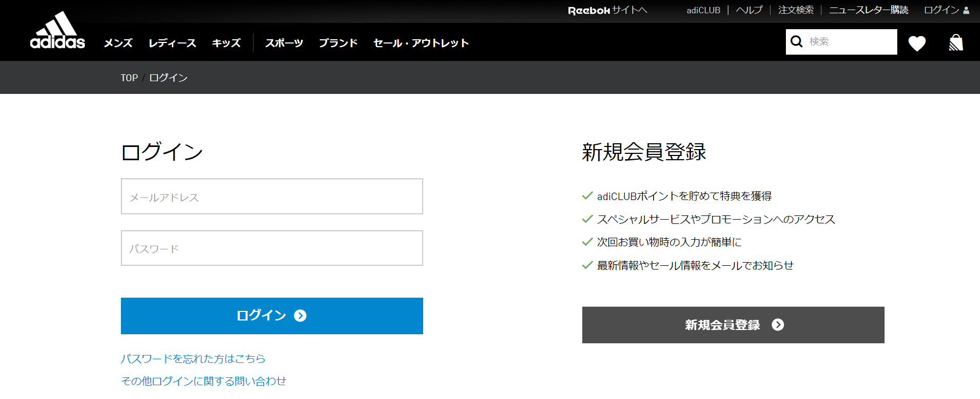Open the スポーツ menu

[x=284, y=43]
